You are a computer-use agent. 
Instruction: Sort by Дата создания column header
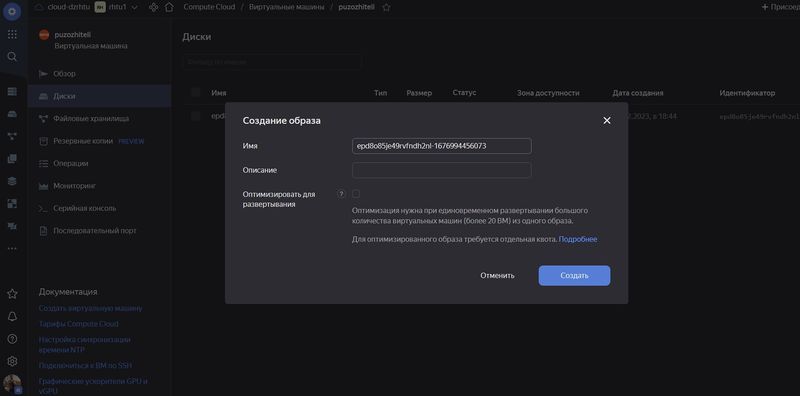pos(638,93)
